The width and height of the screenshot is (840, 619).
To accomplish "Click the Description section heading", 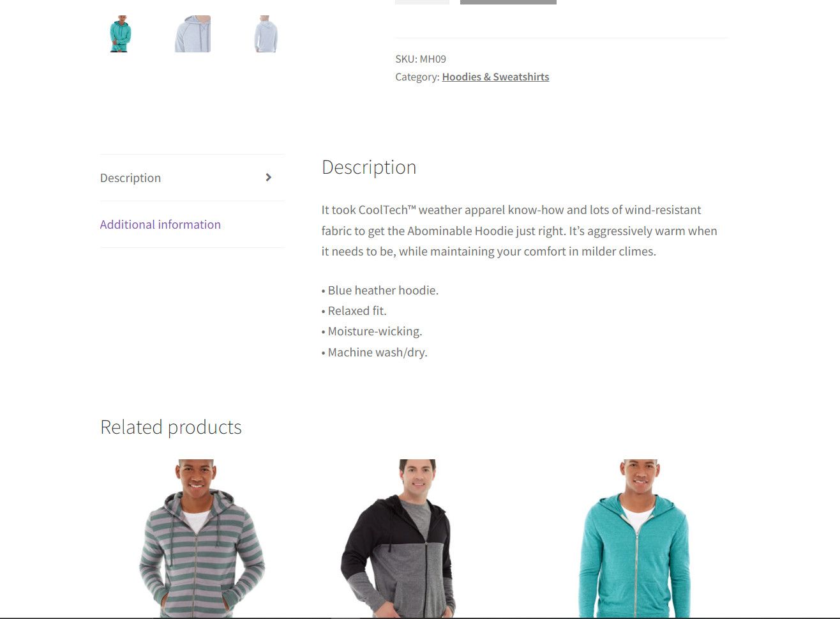I will [x=369, y=167].
